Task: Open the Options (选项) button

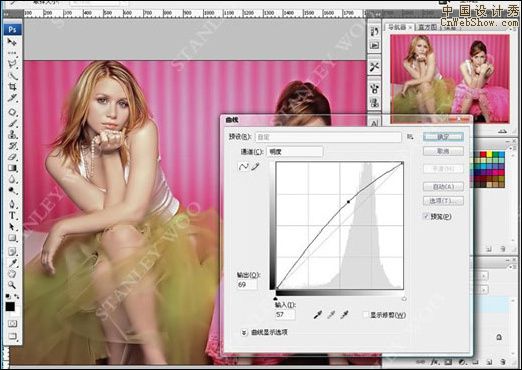Action: [x=443, y=201]
